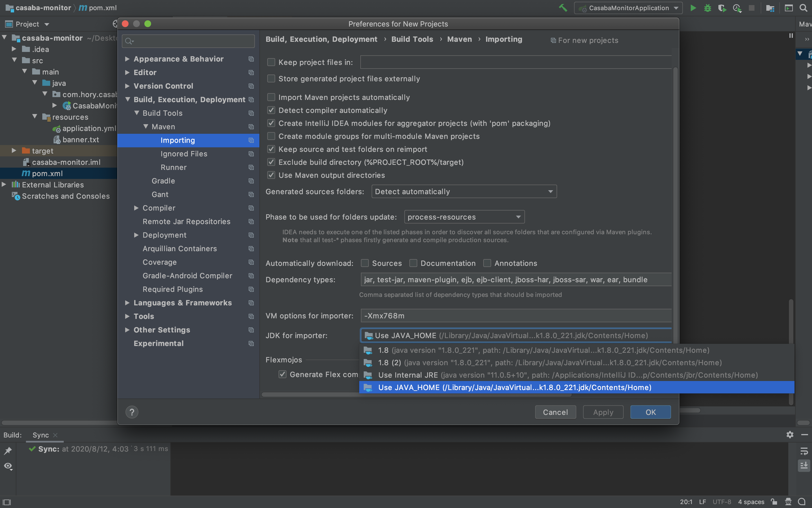Uncheck Use Maven output directories
The width and height of the screenshot is (812, 508).
(x=271, y=175)
